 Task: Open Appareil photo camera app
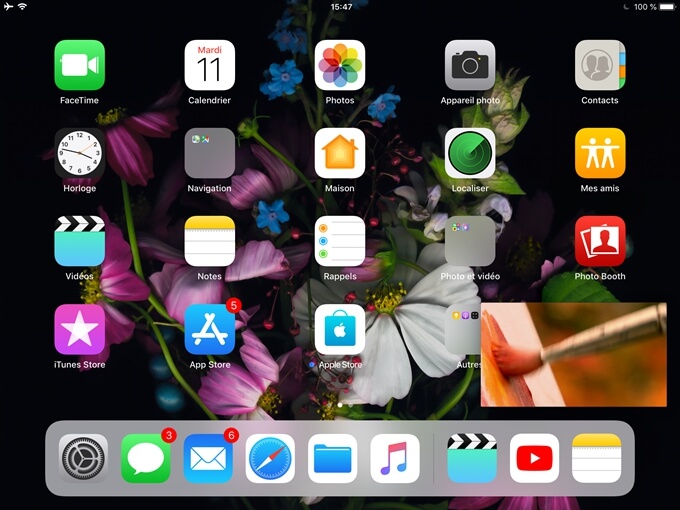(x=470, y=65)
